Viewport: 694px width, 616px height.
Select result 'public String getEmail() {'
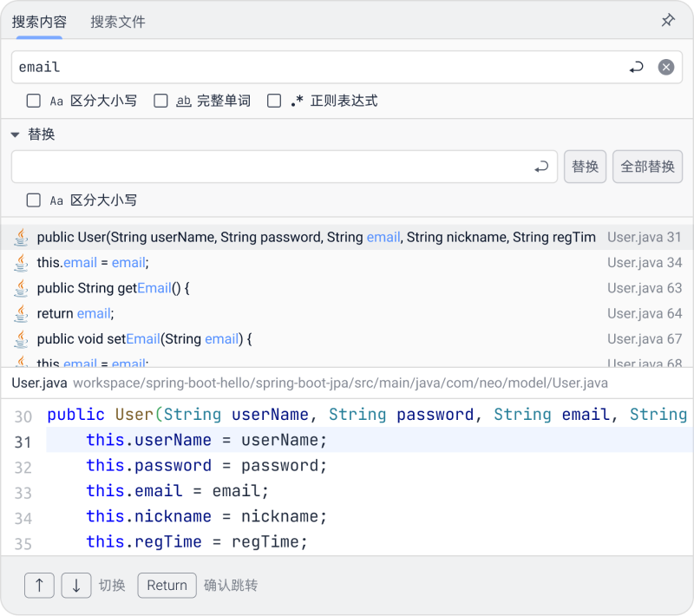[x=347, y=288]
